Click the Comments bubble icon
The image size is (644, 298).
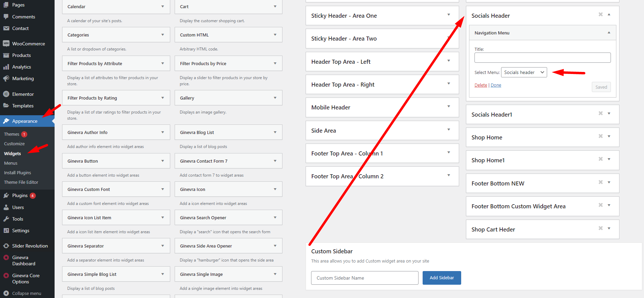pos(6,17)
